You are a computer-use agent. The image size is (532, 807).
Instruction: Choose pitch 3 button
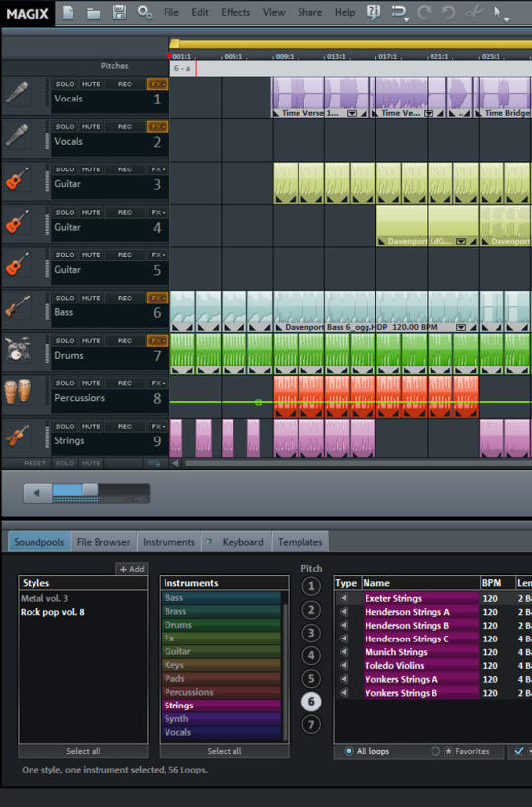tap(310, 633)
